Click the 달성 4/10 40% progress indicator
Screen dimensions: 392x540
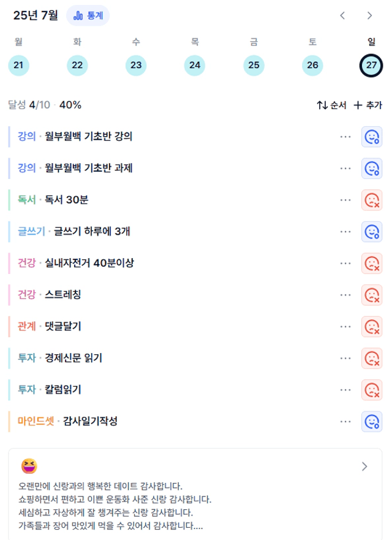(x=45, y=105)
